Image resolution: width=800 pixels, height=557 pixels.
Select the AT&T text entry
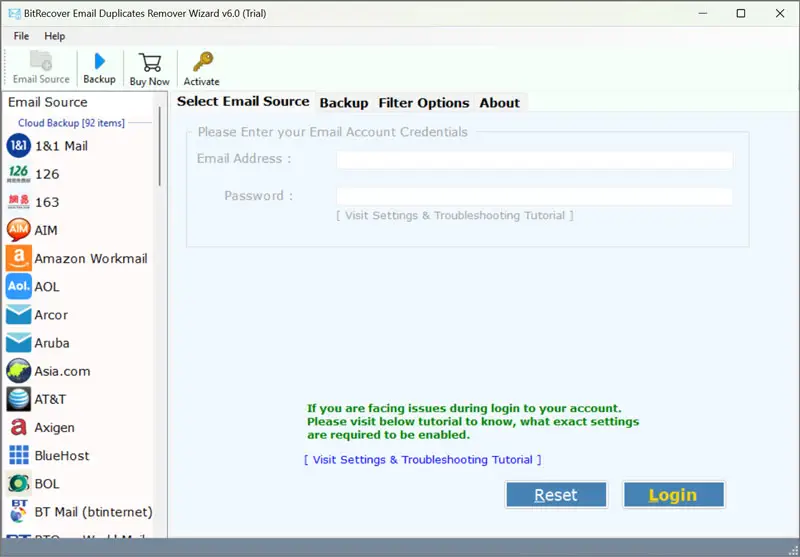point(50,399)
